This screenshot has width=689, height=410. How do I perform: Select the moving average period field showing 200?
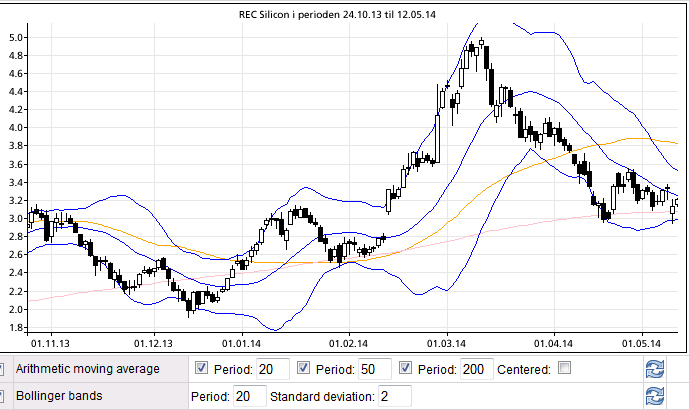[x=476, y=370]
